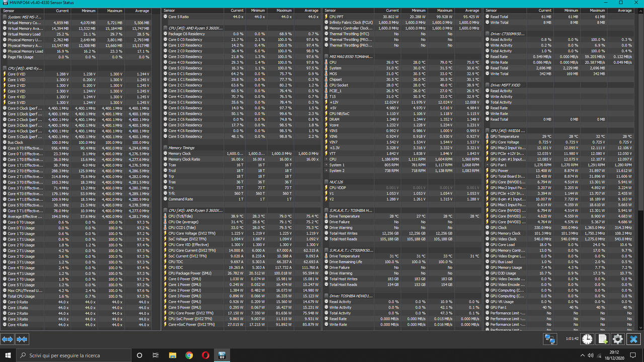Image resolution: width=644 pixels, height=362 pixels.
Task: Click the lightning icon beside CPU PPT
Action: click(327, 17)
